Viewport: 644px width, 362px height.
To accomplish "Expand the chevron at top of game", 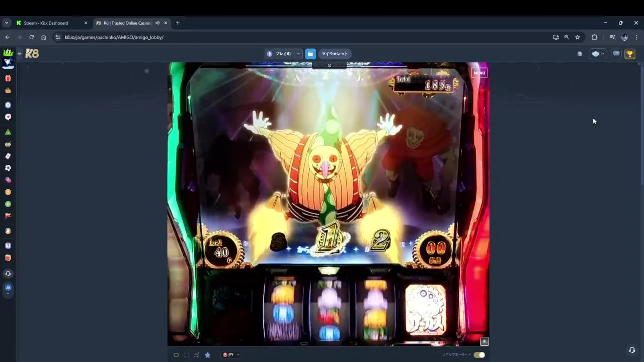I will (x=329, y=66).
